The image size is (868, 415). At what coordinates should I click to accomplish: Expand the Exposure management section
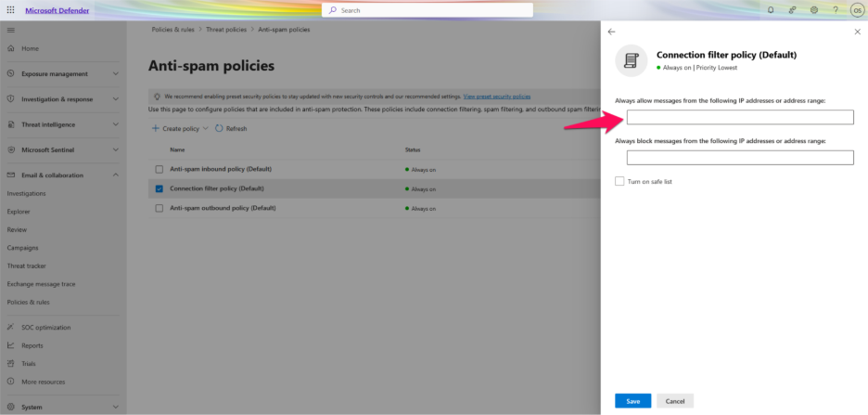115,73
